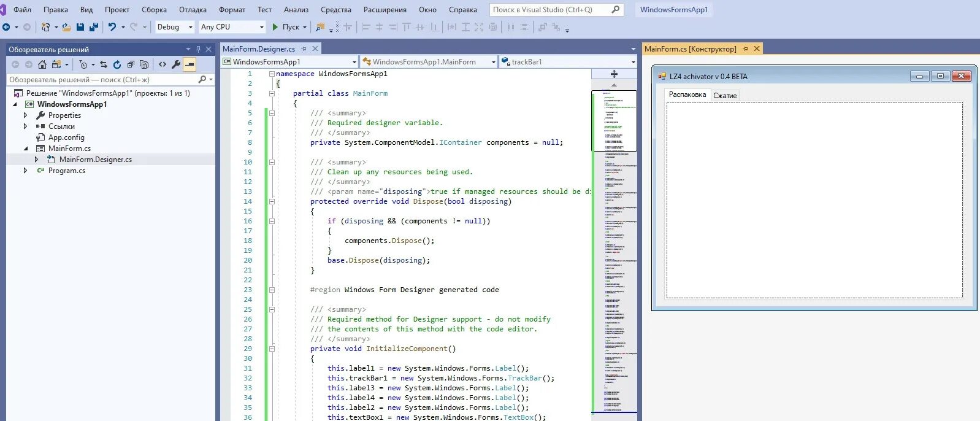This screenshot has height=421, width=980.
Task: Click sync with active document icon
Action: tap(104, 64)
